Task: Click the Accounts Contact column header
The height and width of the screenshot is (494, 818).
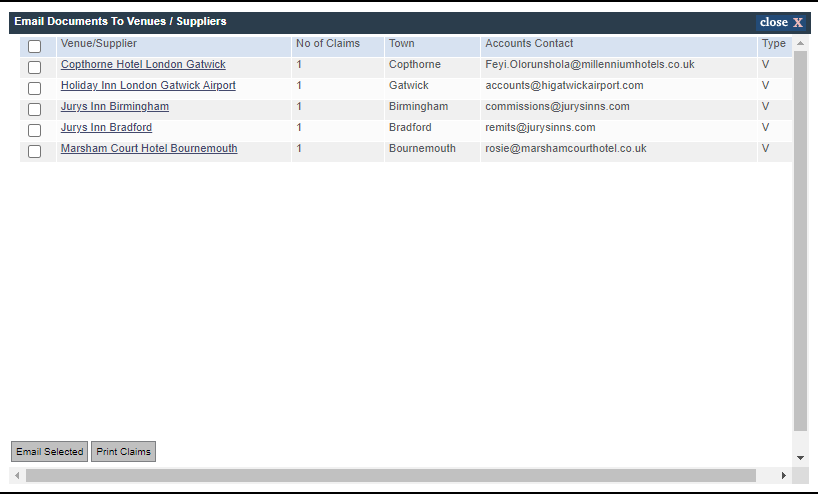Action: 619,46
